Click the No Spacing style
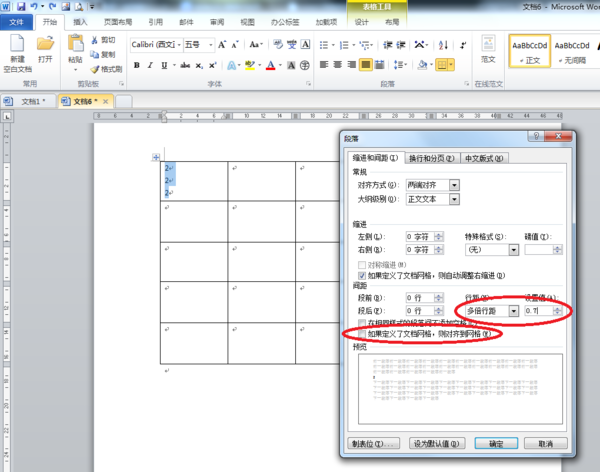 (x=572, y=51)
